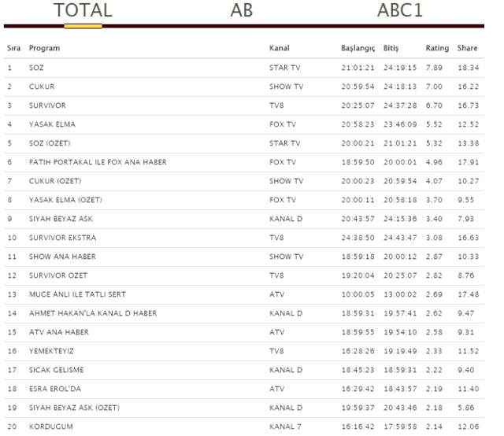Click YASAK ELMA (OZET) program name
The image size is (504, 436).
(65, 200)
